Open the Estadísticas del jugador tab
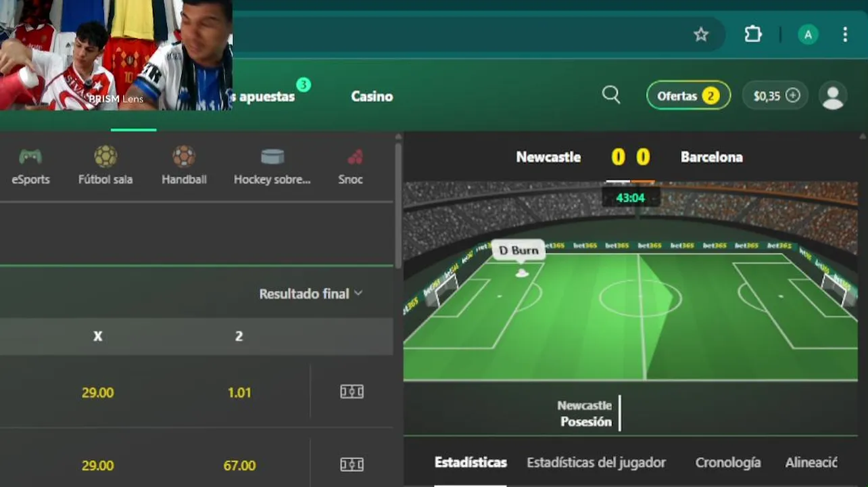868x487 pixels. [596, 463]
